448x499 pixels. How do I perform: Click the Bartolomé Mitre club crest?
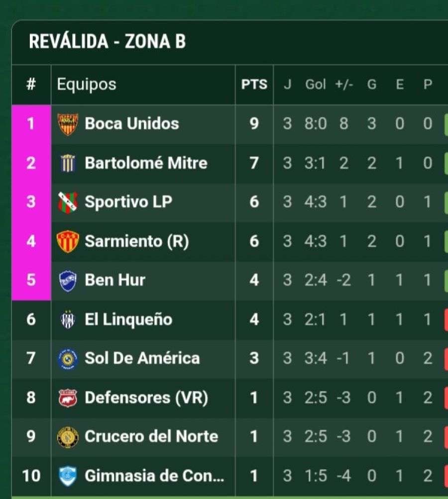click(x=68, y=163)
